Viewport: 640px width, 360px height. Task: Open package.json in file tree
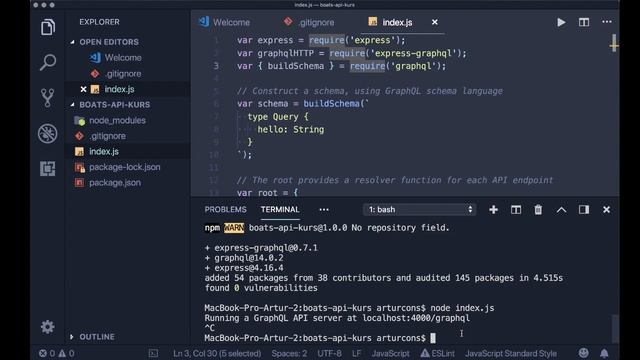coord(115,183)
